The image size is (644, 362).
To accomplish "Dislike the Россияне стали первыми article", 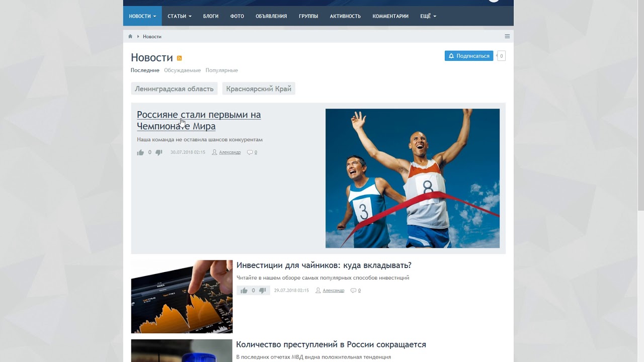I will [x=159, y=152].
